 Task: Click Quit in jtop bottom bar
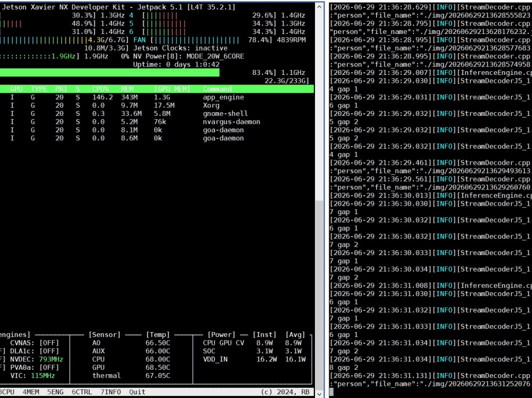[137, 392]
